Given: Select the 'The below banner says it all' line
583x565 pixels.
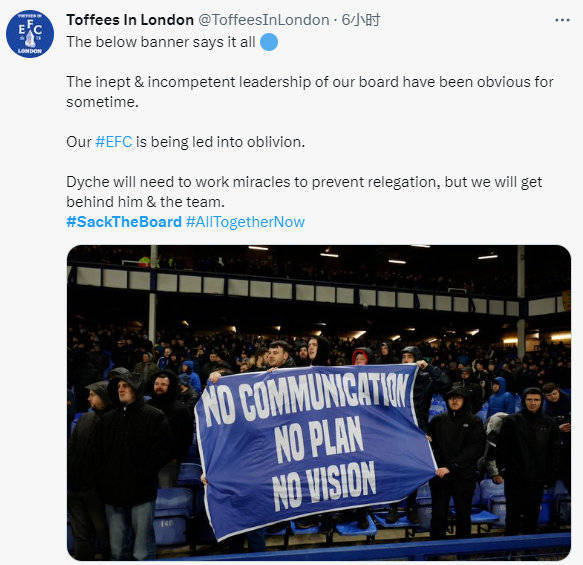Looking at the screenshot, I should 161,42.
